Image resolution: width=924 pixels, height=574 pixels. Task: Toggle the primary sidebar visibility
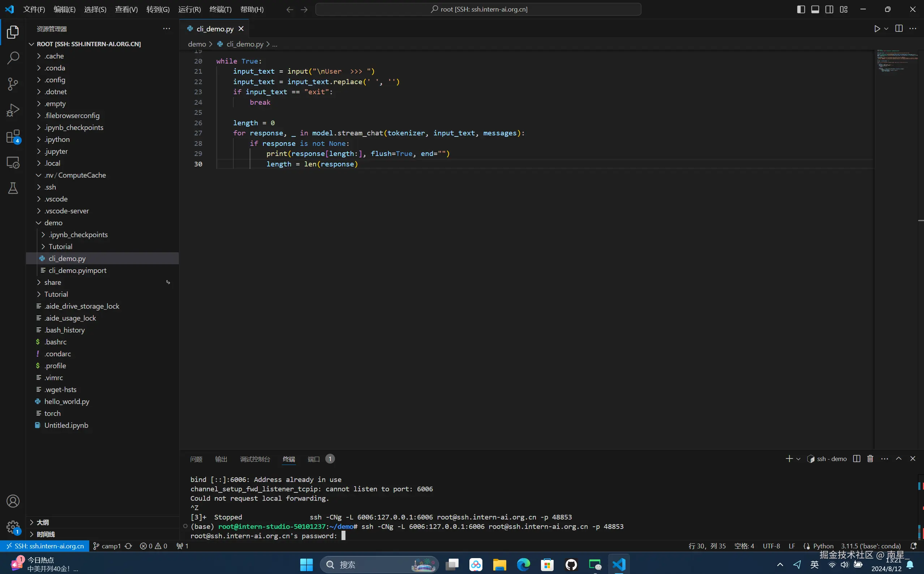click(x=800, y=9)
